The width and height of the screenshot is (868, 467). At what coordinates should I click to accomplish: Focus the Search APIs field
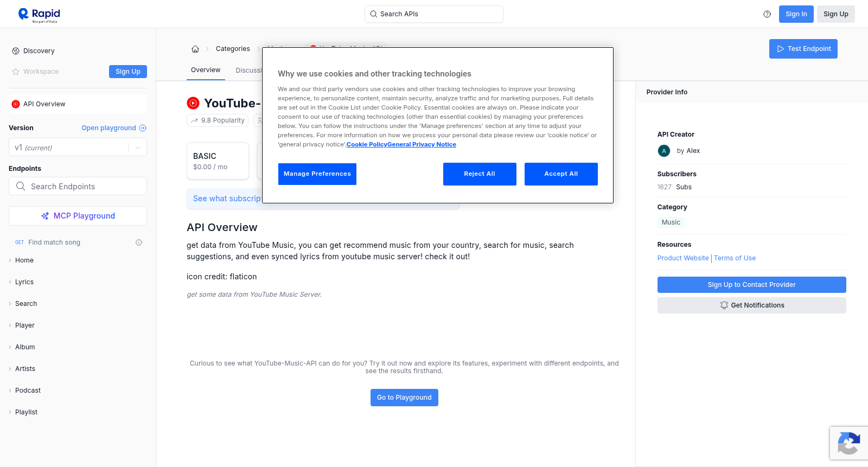(x=434, y=14)
